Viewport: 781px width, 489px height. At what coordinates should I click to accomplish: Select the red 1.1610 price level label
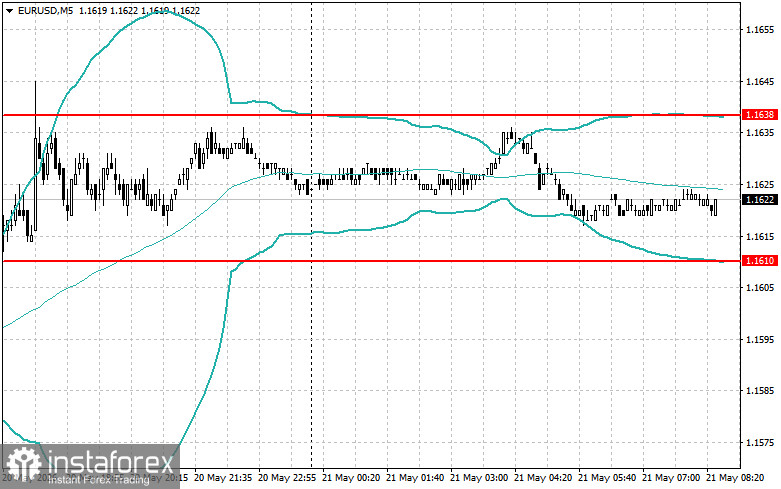click(x=760, y=260)
